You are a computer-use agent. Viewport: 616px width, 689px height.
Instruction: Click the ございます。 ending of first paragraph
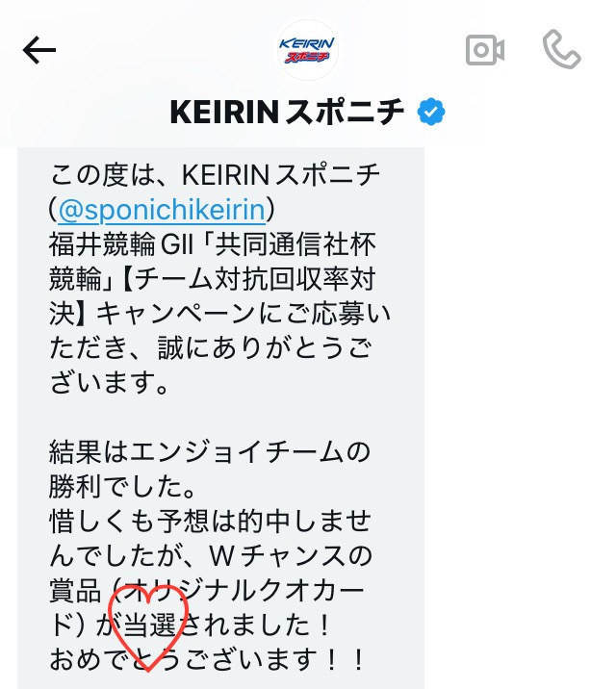click(109, 383)
